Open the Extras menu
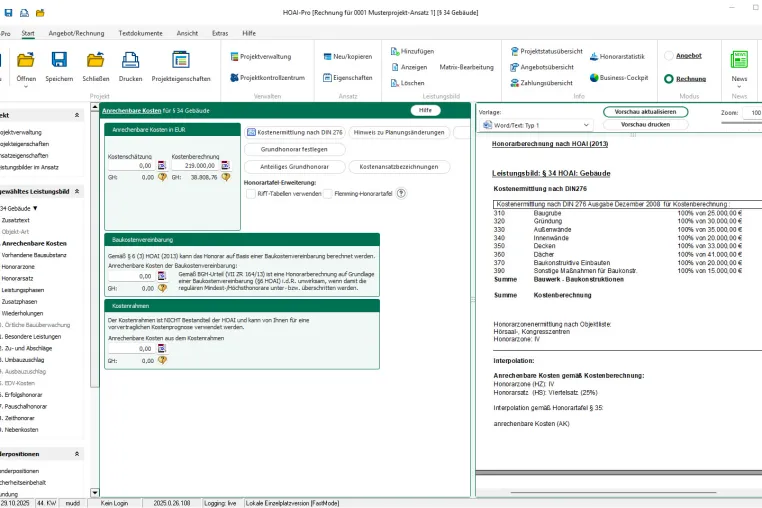This screenshot has height=508, width=762. [x=220, y=34]
